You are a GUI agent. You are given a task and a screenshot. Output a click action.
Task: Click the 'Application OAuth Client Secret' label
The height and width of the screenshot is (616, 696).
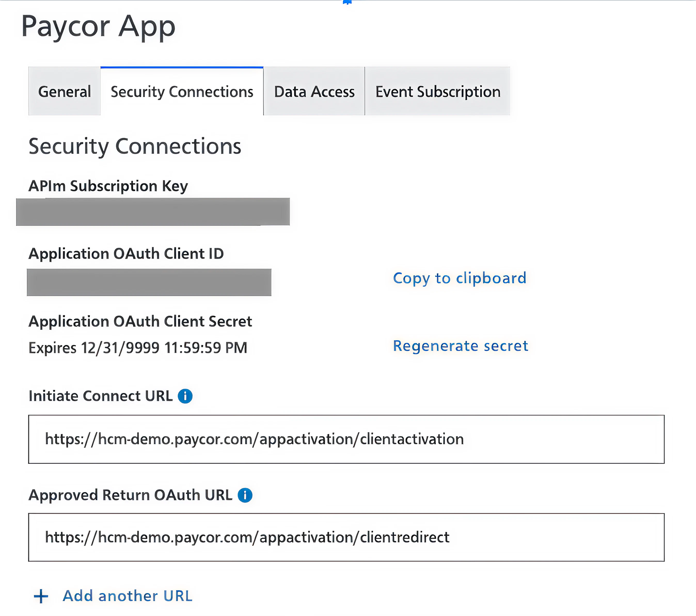click(x=140, y=322)
